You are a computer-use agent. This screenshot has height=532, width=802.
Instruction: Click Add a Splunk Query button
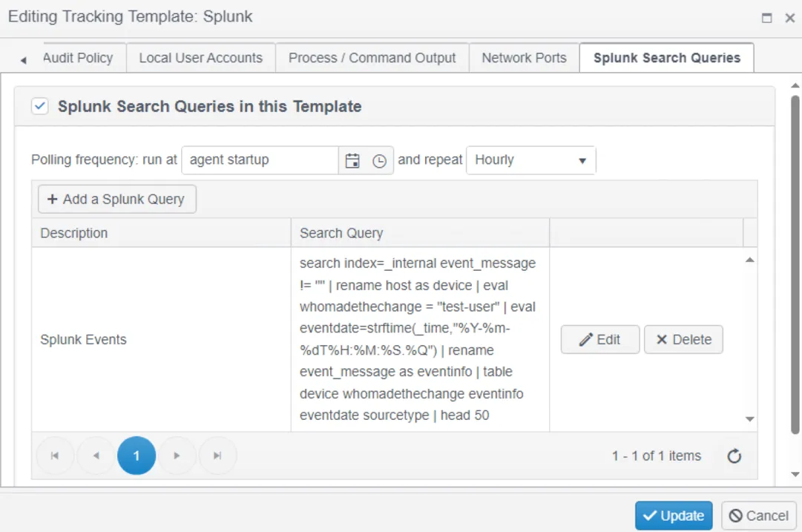click(116, 199)
